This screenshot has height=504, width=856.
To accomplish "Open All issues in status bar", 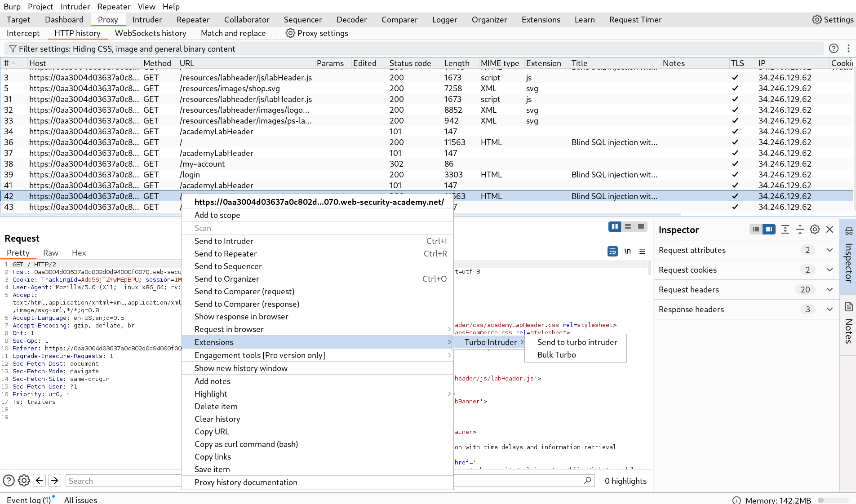I will 80,500.
